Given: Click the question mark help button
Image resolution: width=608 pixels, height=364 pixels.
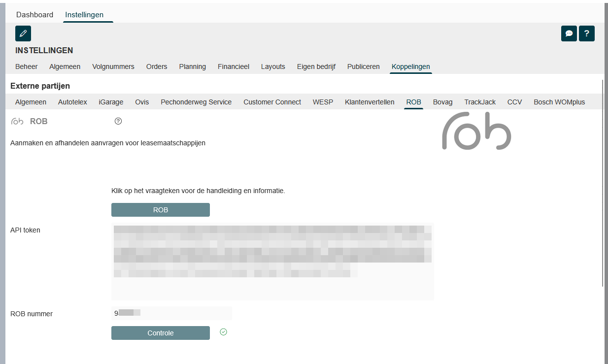Looking at the screenshot, I should [x=586, y=33].
